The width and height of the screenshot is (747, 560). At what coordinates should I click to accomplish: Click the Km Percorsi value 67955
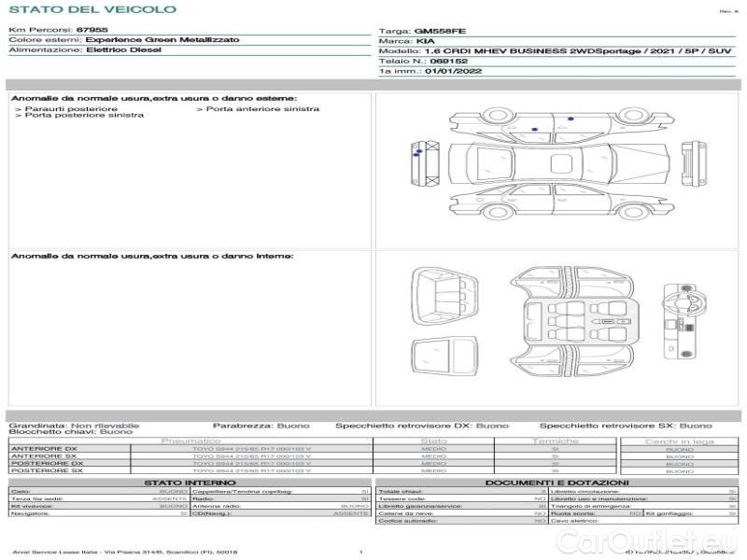point(92,31)
